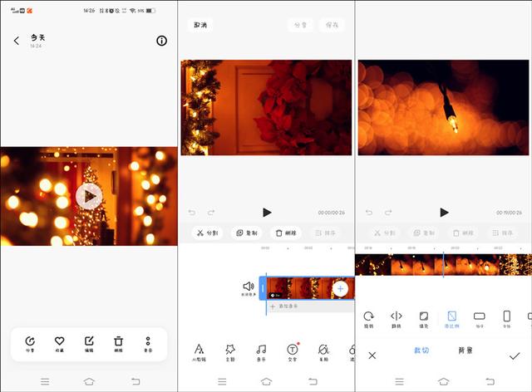
Task: Flip the video with mirror icon
Action: tap(397, 318)
